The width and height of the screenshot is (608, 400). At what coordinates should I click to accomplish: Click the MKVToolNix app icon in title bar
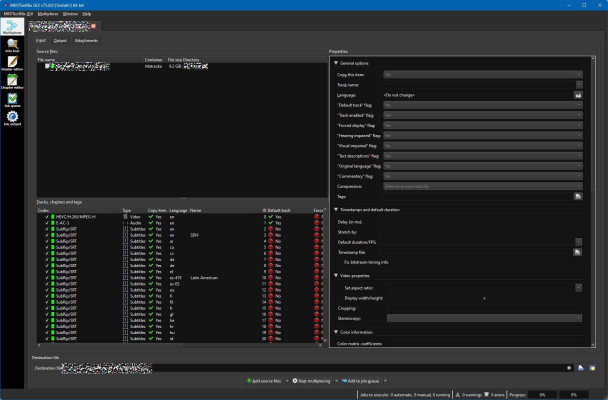5,5
